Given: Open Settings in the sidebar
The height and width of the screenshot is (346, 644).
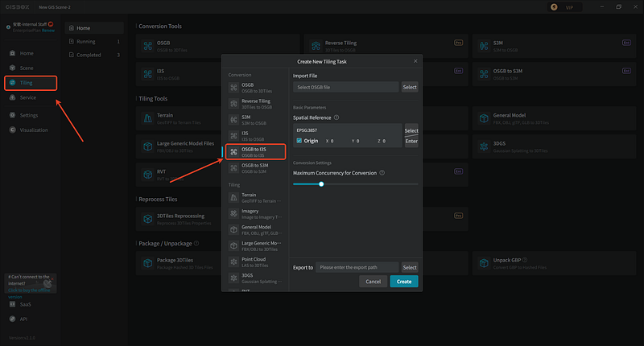Looking at the screenshot, I should [x=29, y=115].
